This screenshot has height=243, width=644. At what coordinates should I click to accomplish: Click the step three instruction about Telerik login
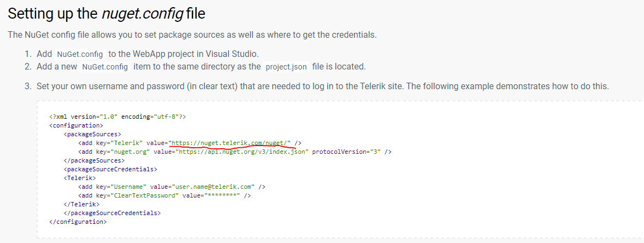point(322,86)
